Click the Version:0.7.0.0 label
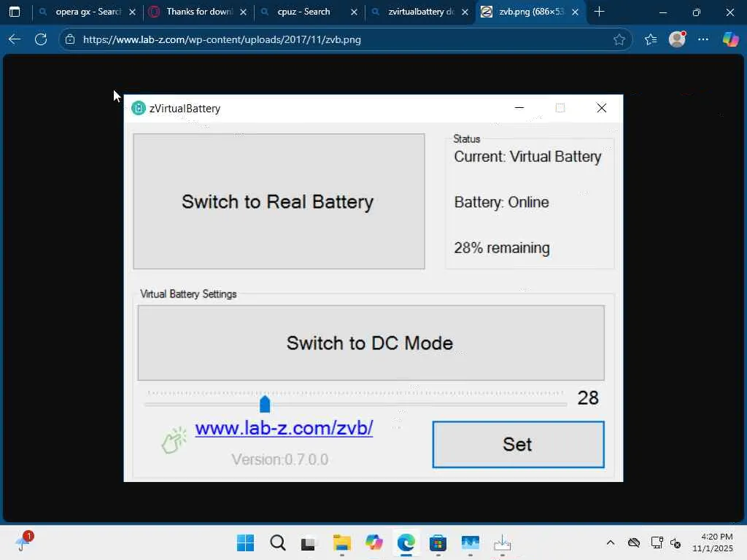 pyautogui.click(x=280, y=459)
